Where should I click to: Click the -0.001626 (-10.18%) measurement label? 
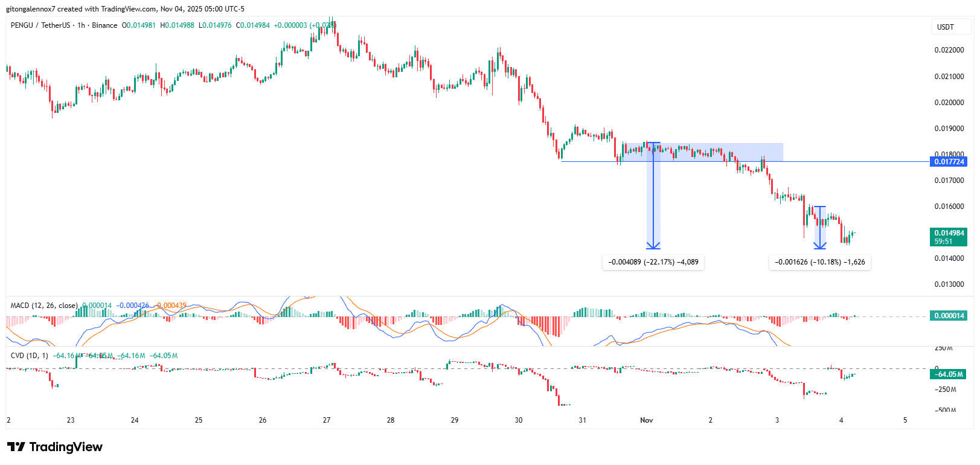pos(819,262)
